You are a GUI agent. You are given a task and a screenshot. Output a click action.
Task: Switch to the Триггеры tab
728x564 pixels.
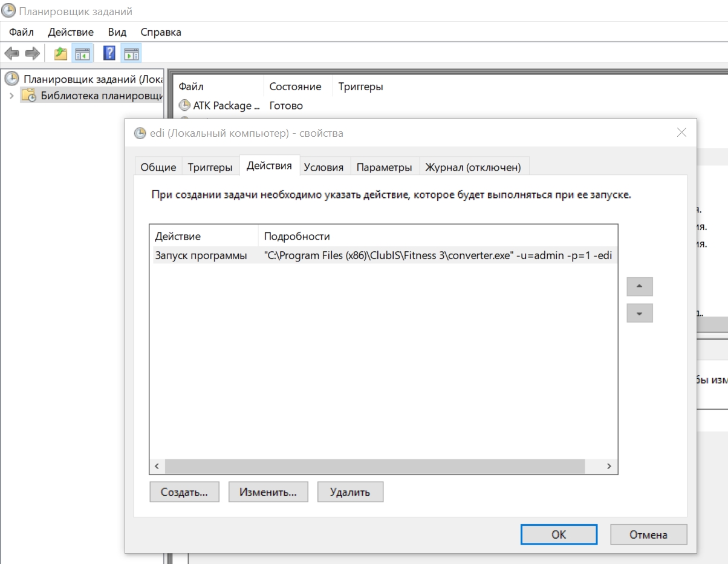click(x=210, y=167)
